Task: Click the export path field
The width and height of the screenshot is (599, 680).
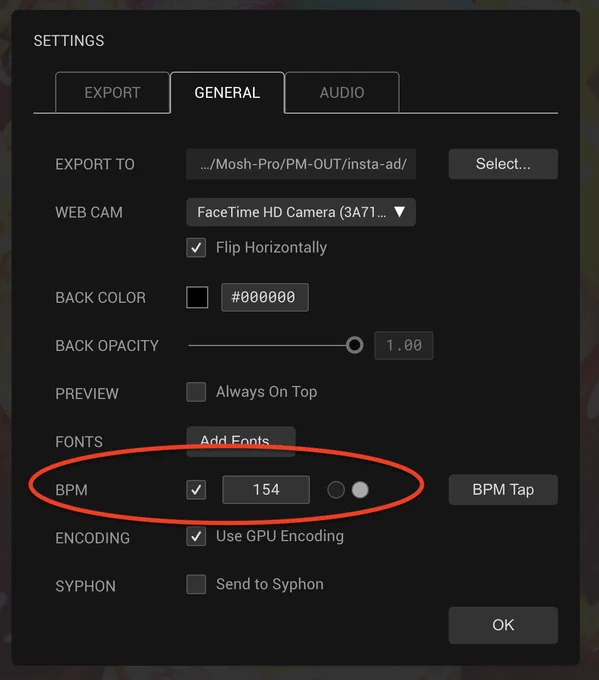Action: (301, 164)
